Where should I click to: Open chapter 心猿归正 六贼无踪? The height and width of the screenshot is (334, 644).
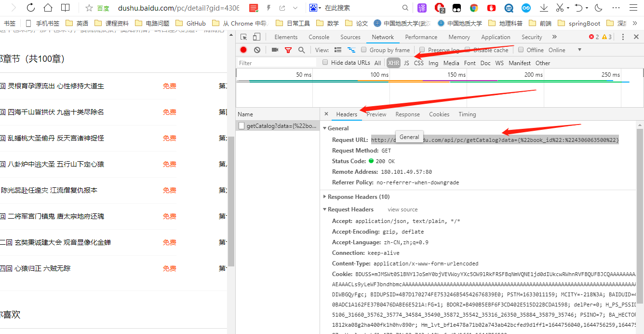[x=42, y=268]
